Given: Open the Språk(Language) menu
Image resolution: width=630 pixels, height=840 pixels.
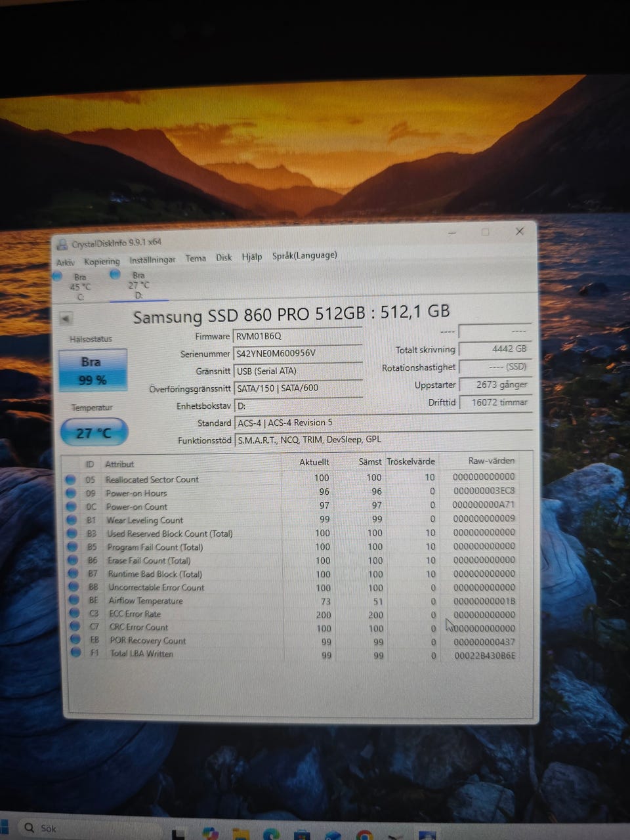Looking at the screenshot, I should click(x=304, y=255).
